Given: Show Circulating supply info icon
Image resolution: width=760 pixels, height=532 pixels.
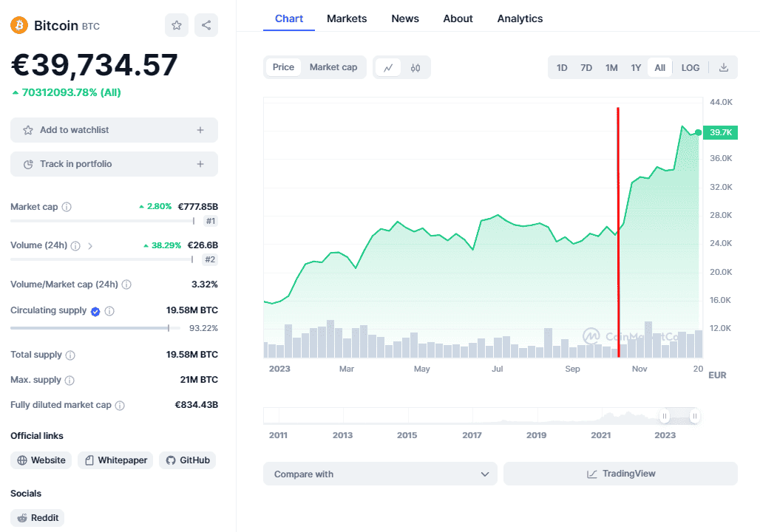Looking at the screenshot, I should [x=109, y=311].
